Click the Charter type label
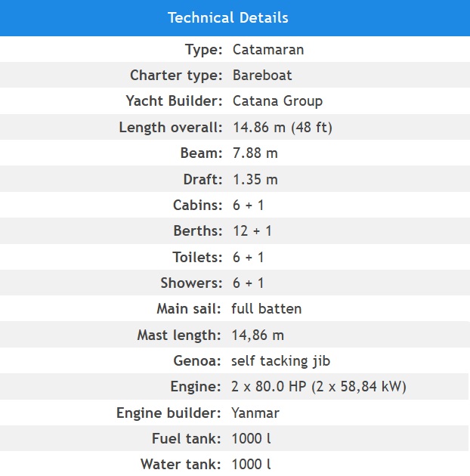470x476 pixels. click(176, 76)
